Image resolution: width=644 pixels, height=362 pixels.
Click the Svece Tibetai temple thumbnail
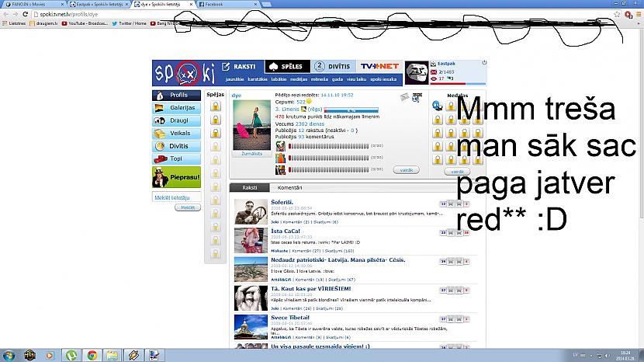(251, 327)
